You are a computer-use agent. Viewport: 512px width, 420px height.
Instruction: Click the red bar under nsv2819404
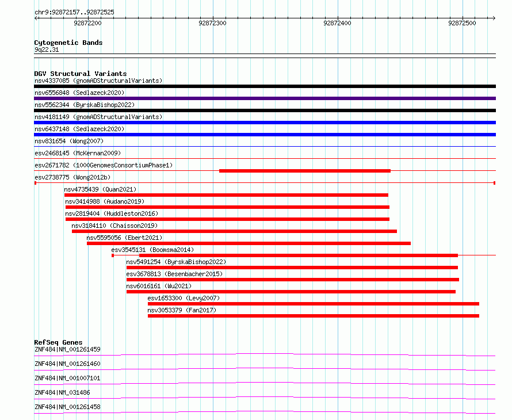tap(228, 219)
